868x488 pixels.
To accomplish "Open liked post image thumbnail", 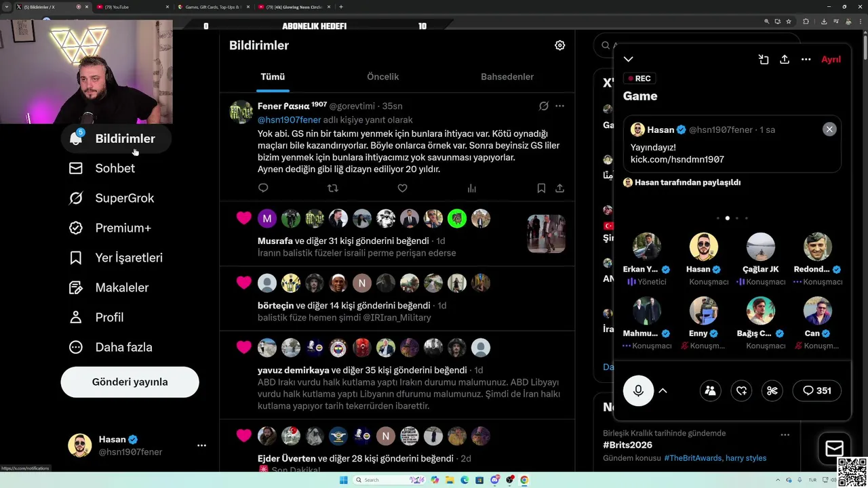I will [546, 234].
